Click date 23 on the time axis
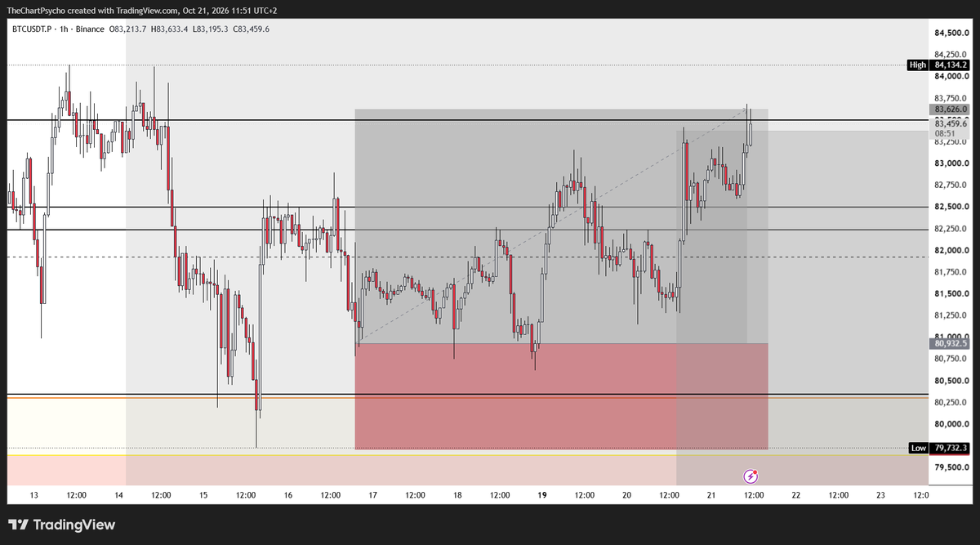980x545 pixels. pyautogui.click(x=880, y=495)
